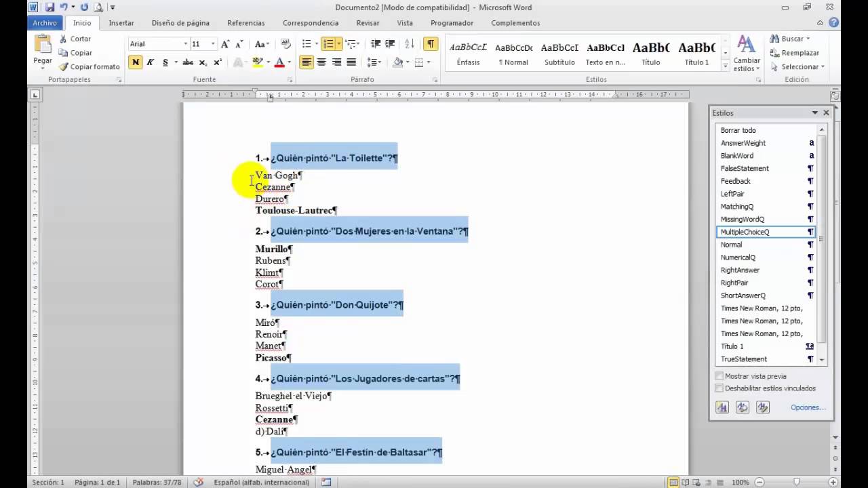Click the text highlight color button
868x488 pixels.
[x=257, y=62]
